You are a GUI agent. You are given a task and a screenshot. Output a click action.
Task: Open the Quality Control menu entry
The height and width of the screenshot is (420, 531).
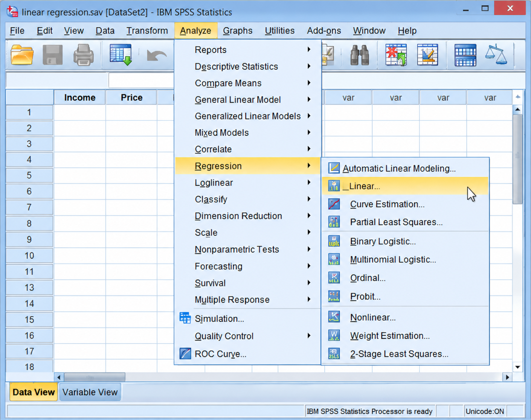[x=247, y=336]
